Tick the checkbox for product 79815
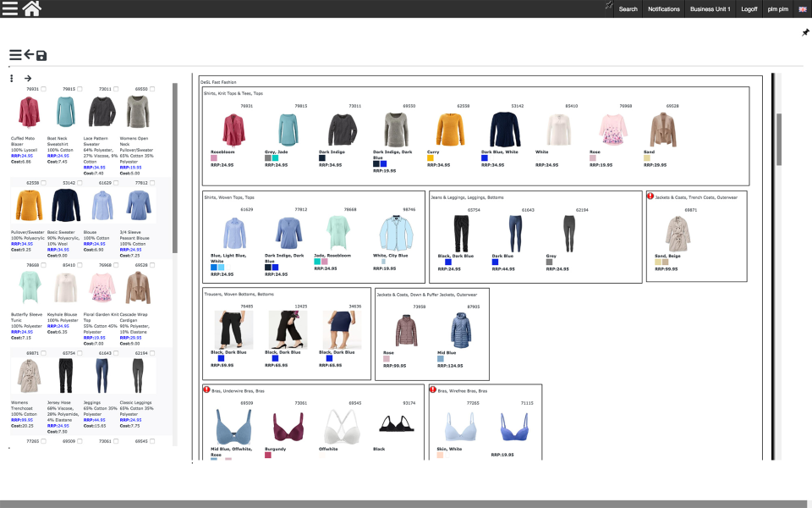Viewport: 812px width, 508px height. pos(80,89)
